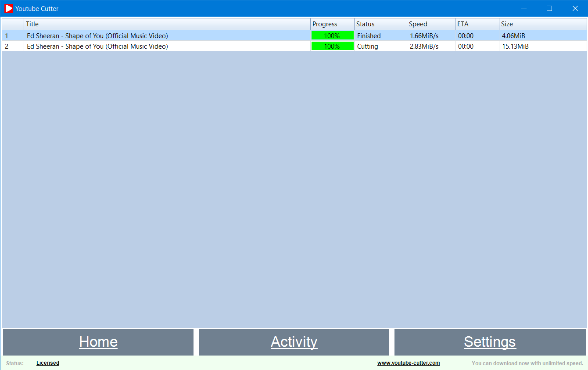Click the ETA column header
The width and height of the screenshot is (588, 370).
tap(477, 24)
